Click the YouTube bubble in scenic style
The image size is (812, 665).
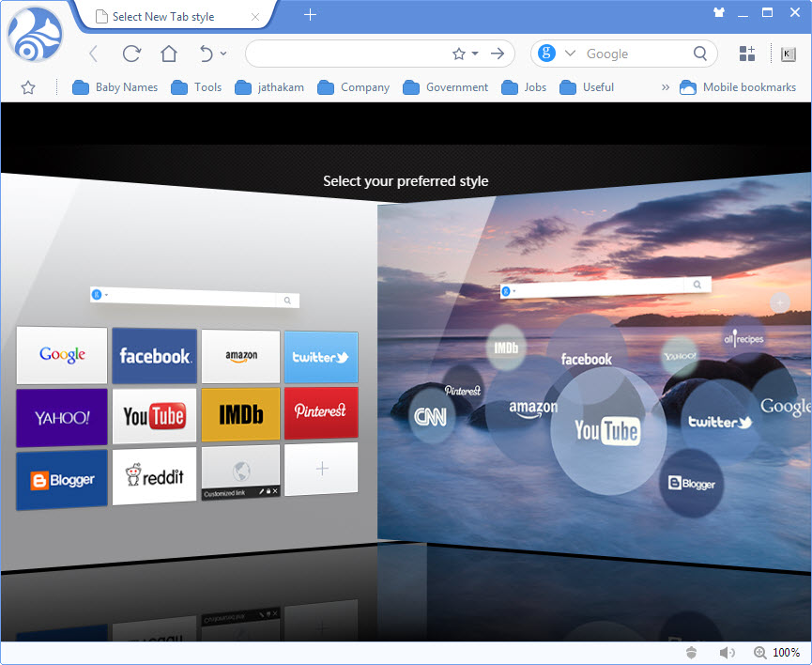coord(607,431)
